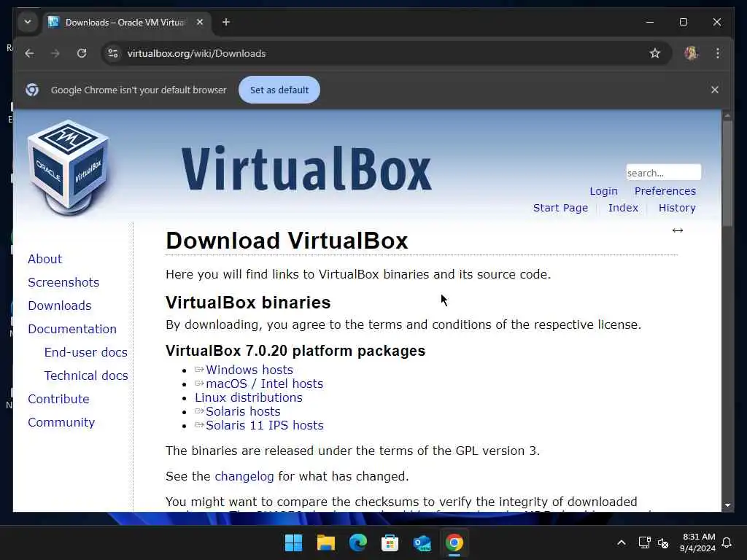
Task: Open the History link
Action: coord(677,208)
